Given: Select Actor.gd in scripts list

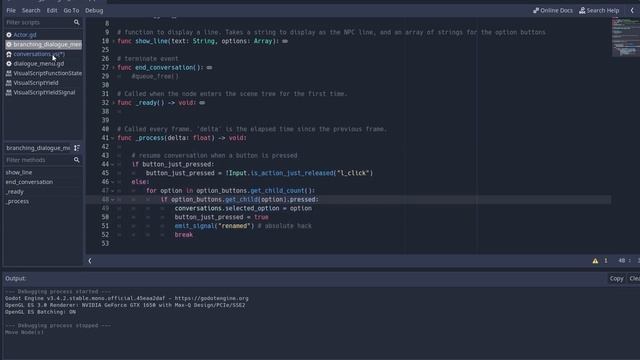Looking at the screenshot, I should coord(25,35).
